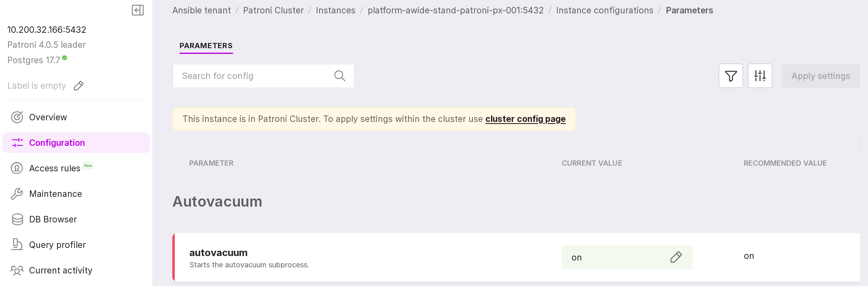Screen dimensions: 868x286
Task: Open Access rules section
Action: pyautogui.click(x=55, y=169)
